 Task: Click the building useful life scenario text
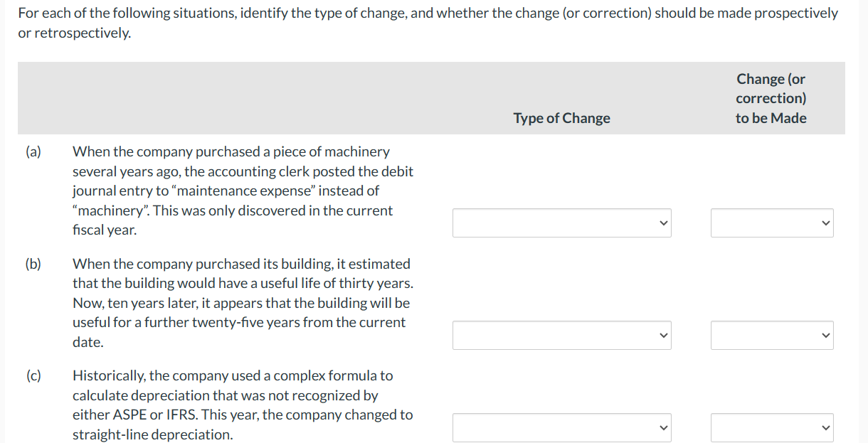coord(242,302)
